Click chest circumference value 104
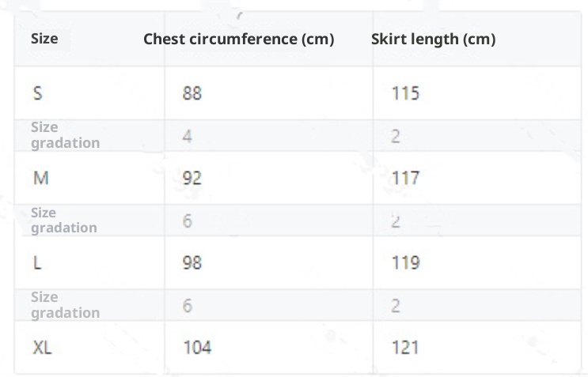The height and width of the screenshot is (377, 588). [x=196, y=347]
